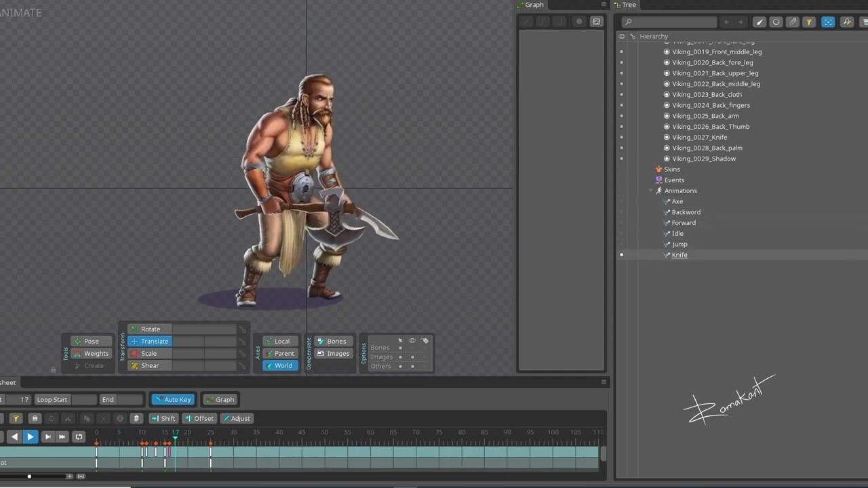The image size is (868, 488).
Task: Activate the Adjust tool in the timeline toolbar
Action: (236, 418)
